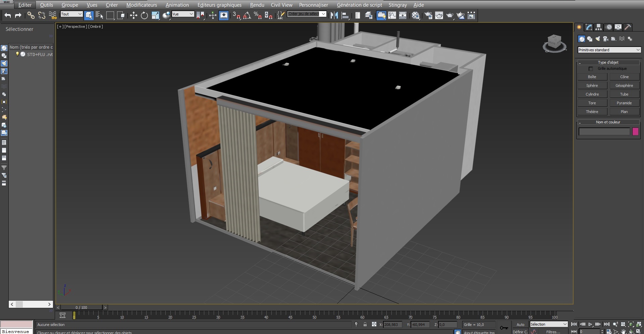The width and height of the screenshot is (644, 334).
Task: Open the Civil View menu
Action: click(x=281, y=5)
